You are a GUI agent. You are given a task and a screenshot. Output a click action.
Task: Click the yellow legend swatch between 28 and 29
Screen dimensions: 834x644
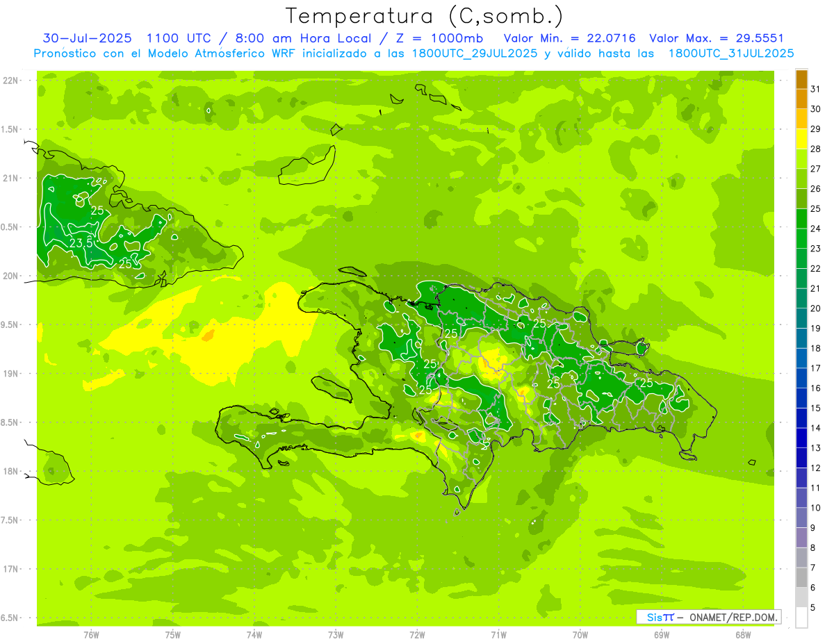801,139
